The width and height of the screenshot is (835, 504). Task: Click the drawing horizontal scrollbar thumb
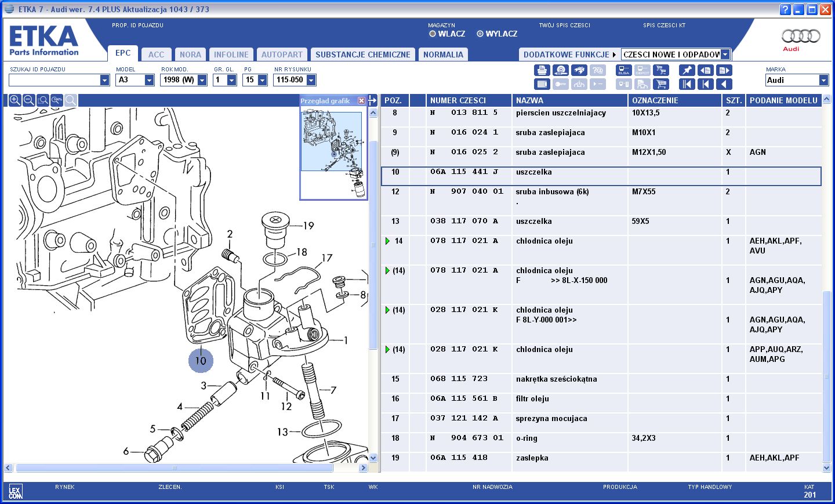175,467
